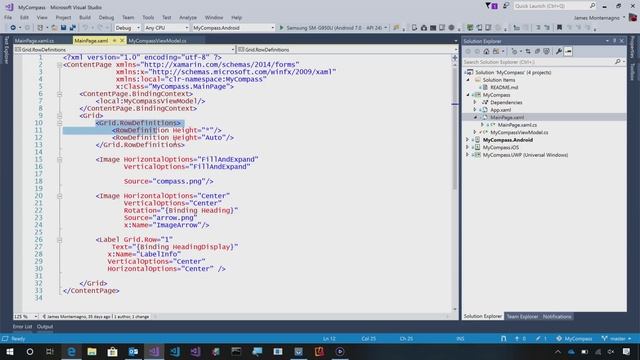Switch to the MainPage.xaml.cs editor tab
The width and height of the screenshot is (640, 360).
click(34, 41)
